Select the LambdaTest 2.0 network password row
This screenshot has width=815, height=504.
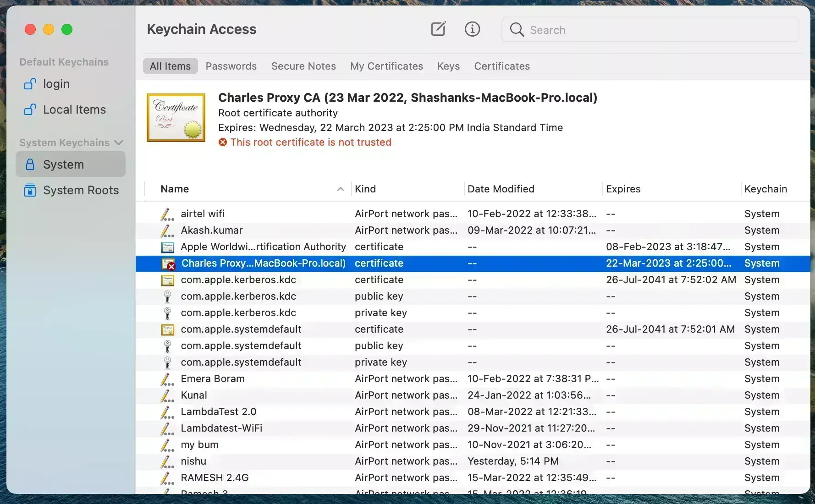click(218, 412)
